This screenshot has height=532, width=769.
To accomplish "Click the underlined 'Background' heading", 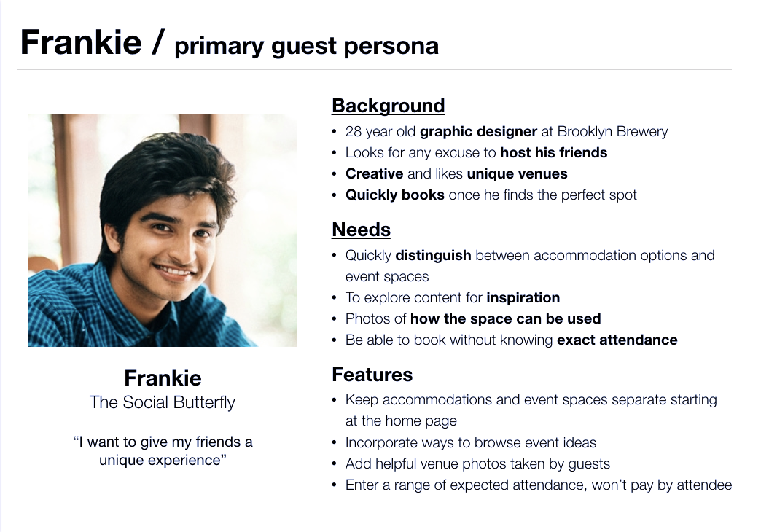I will (388, 106).
